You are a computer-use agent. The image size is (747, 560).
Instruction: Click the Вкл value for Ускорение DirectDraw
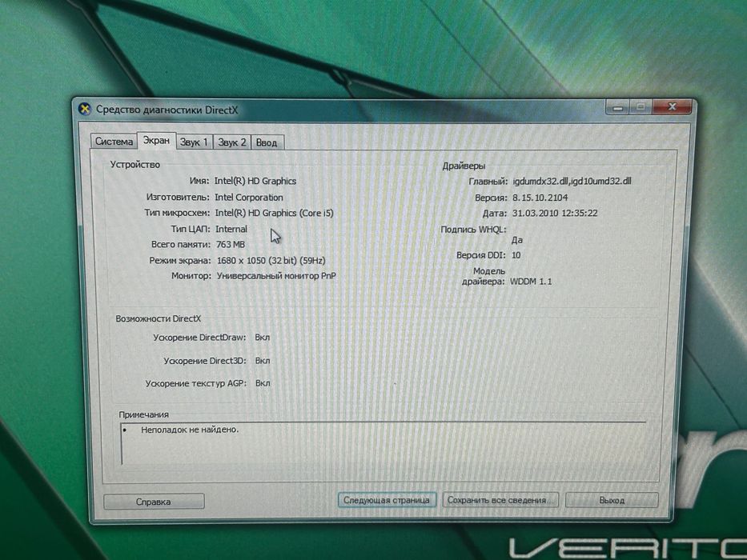click(263, 337)
